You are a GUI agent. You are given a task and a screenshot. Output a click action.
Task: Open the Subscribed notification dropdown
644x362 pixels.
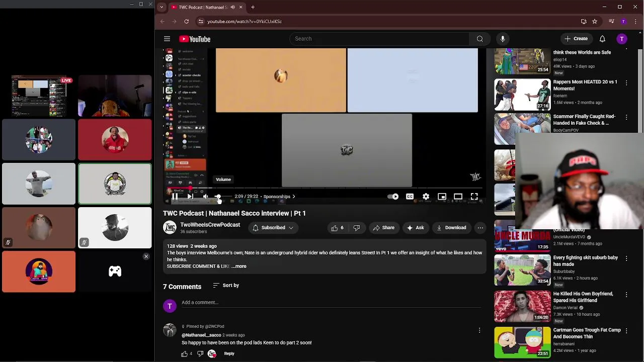273,228
